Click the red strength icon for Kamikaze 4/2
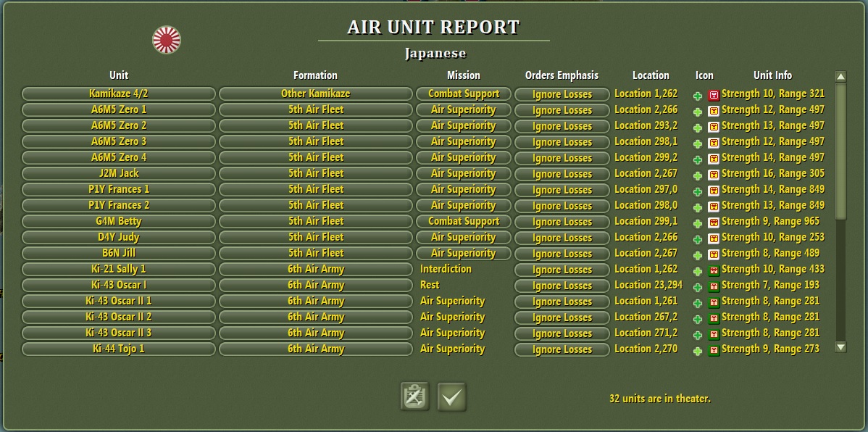 pyautogui.click(x=714, y=94)
